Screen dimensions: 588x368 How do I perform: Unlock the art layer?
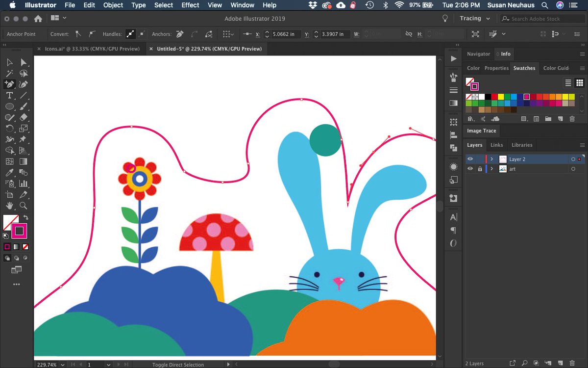click(x=480, y=169)
